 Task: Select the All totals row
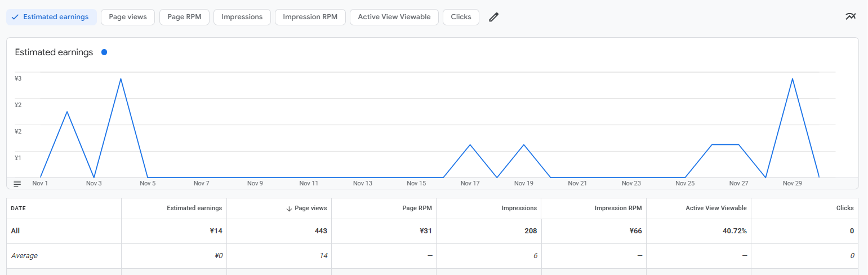[x=16, y=231]
